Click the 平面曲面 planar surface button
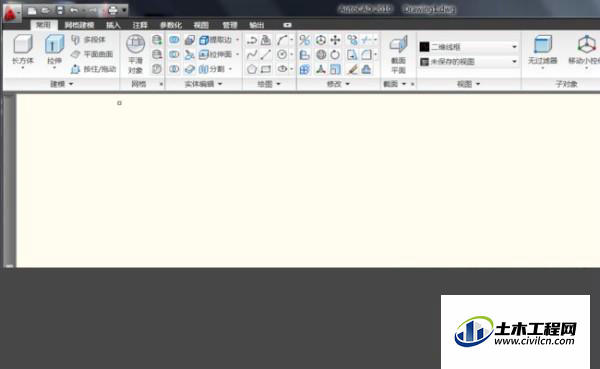Screen dimensions: 600x369 point(92,54)
